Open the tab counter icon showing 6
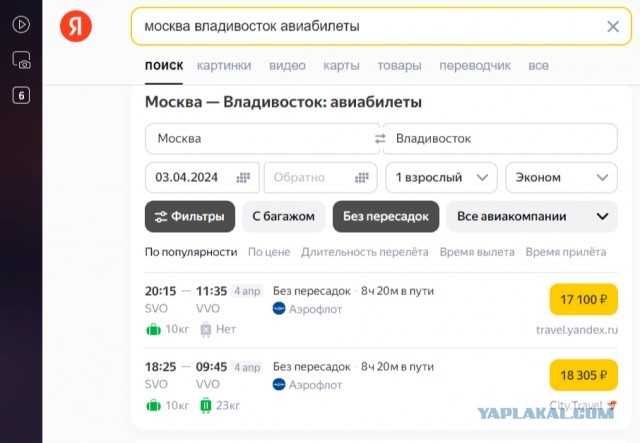Screen dimensions: 640x443 point(21,96)
